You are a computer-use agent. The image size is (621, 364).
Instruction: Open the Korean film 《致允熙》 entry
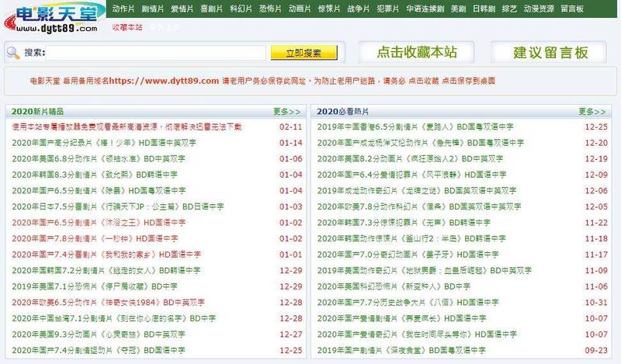(94, 175)
